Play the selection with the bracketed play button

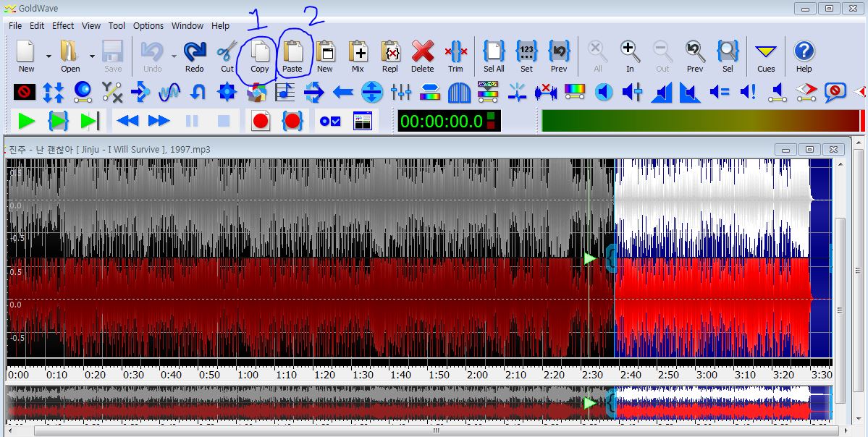58,121
